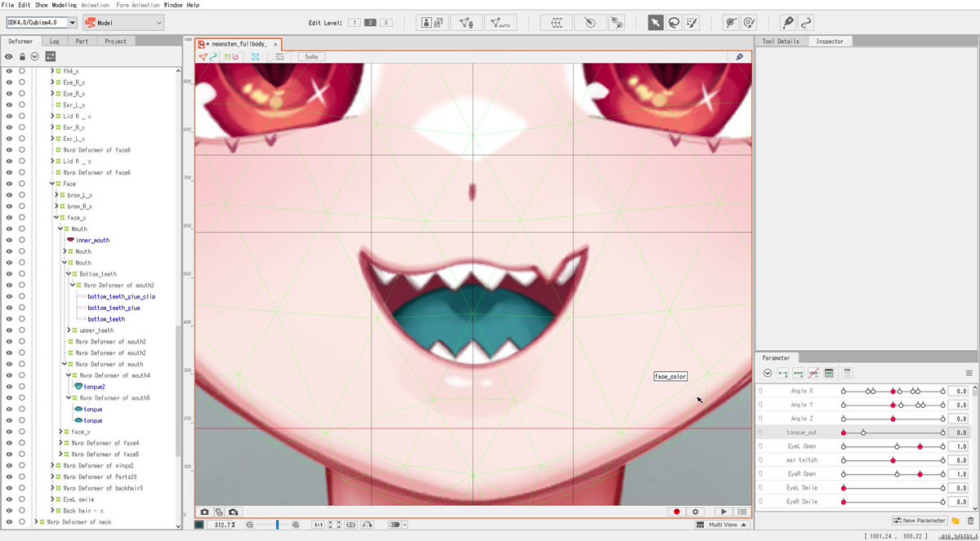This screenshot has height=541, width=980.
Task: Create new parameter group folder
Action: [955, 521]
